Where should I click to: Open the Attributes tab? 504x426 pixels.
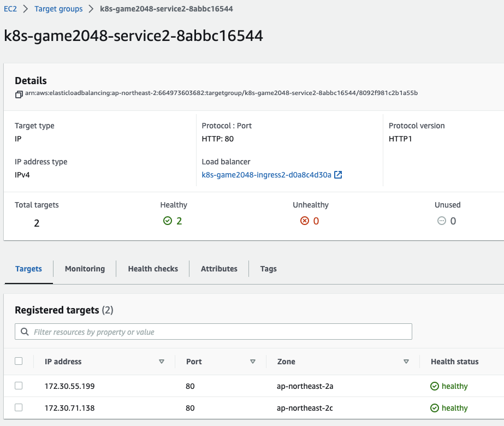[x=219, y=269]
